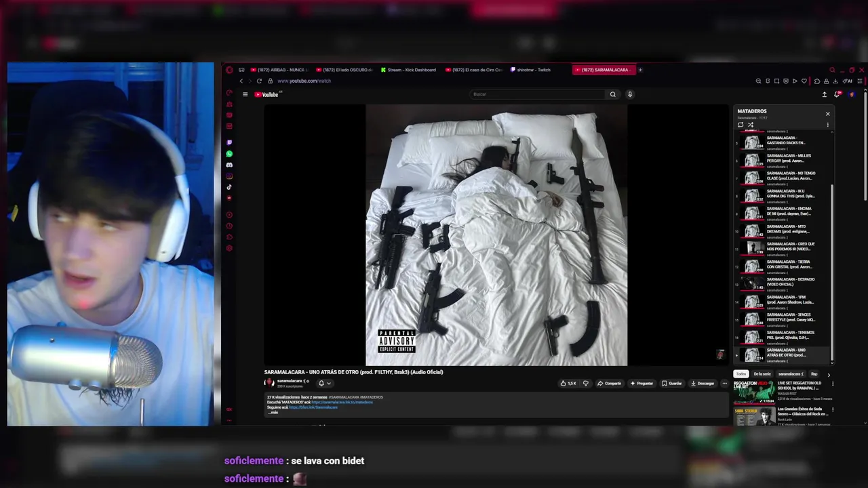
Task: Open a new browser tab with plus
Action: pyautogui.click(x=640, y=70)
